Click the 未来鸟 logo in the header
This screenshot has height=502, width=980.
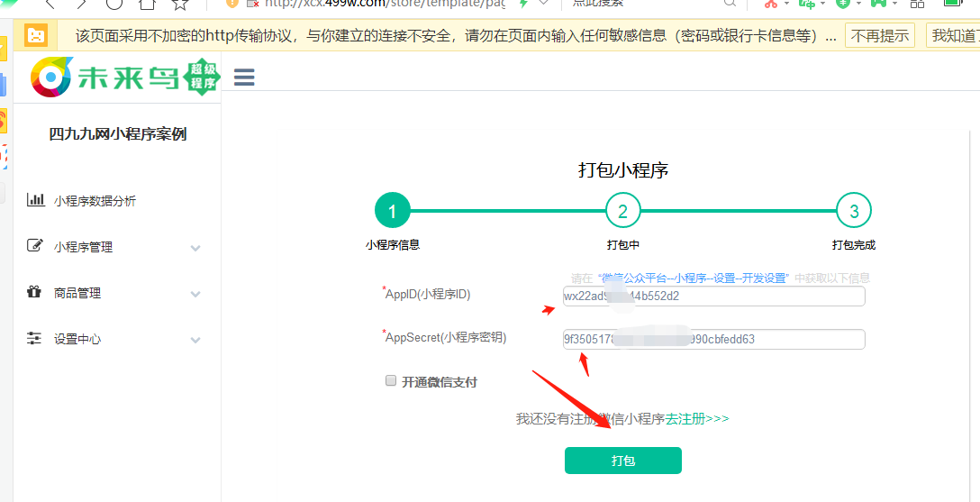click(x=125, y=78)
